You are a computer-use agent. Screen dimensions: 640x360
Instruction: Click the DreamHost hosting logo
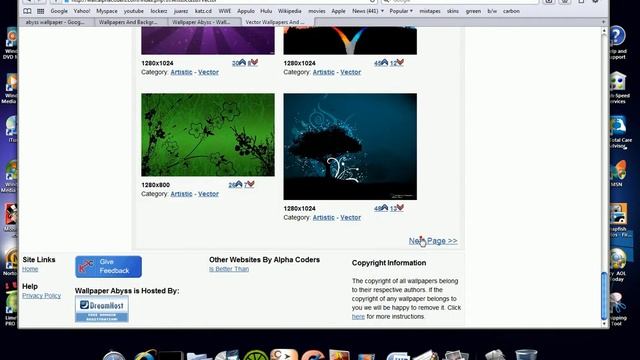102,309
